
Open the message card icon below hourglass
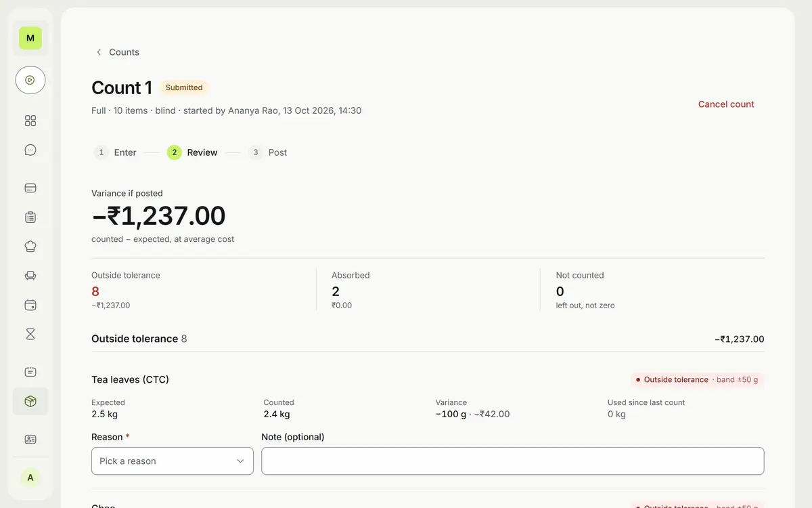coord(30,372)
